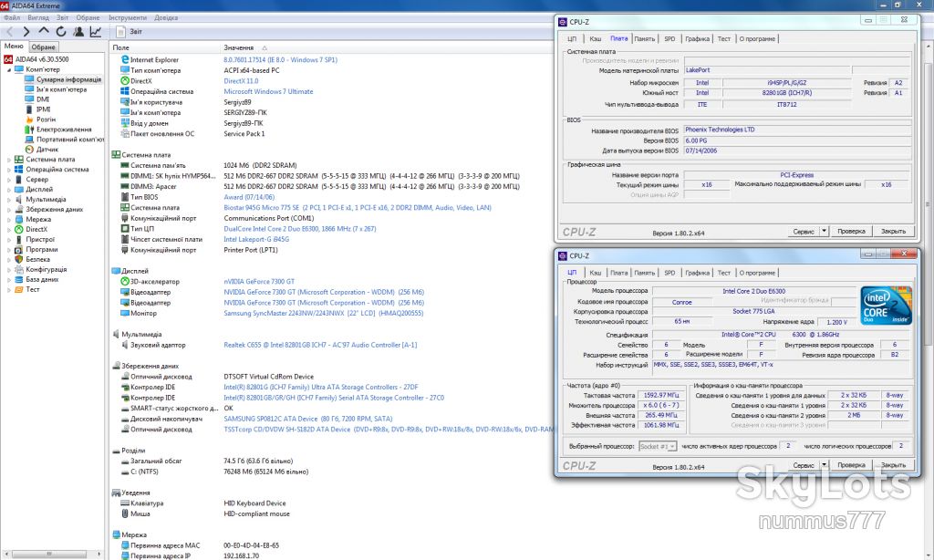Open Realtek C655 audio controller link
The width and height of the screenshot is (934, 560).
pos(320,345)
